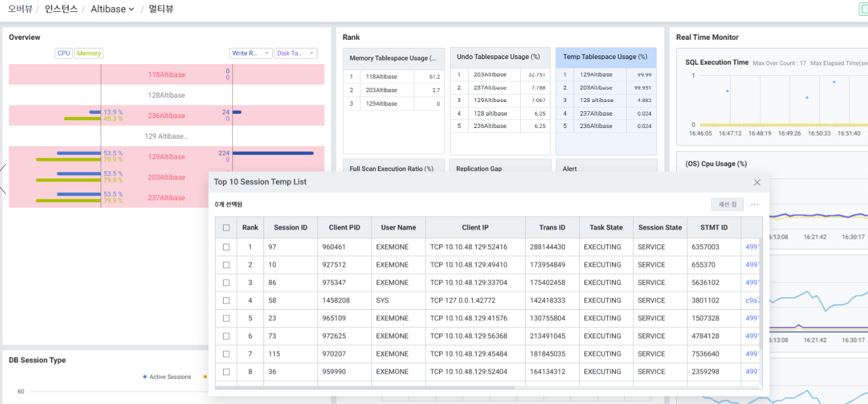868x404 pixels.
Task: Navigate to 인스턴스 breadcrumb item
Action: point(61,9)
